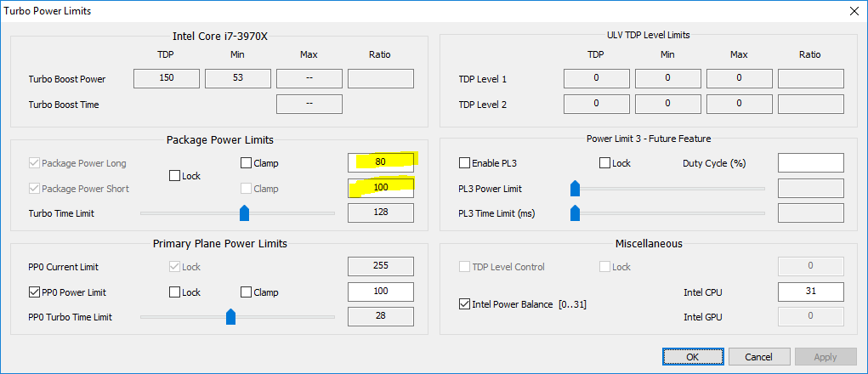Click TDP Level 2 TDP value field
The height and width of the screenshot is (374, 868).
click(x=596, y=104)
